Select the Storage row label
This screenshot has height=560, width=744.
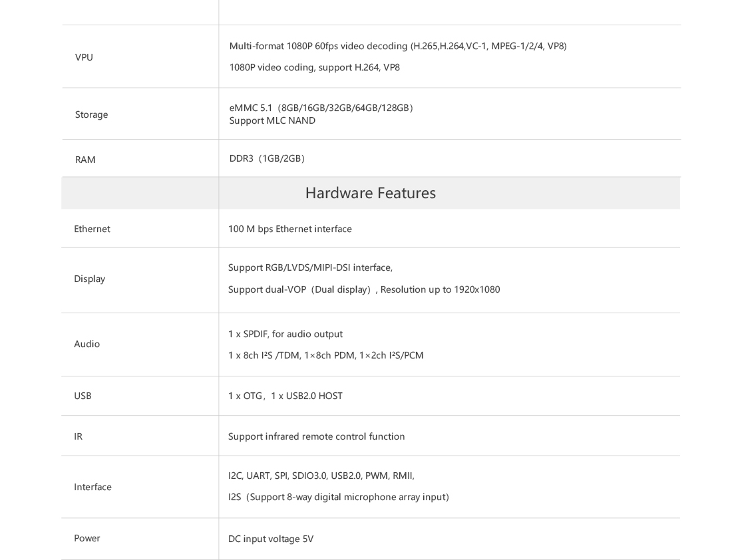92,114
